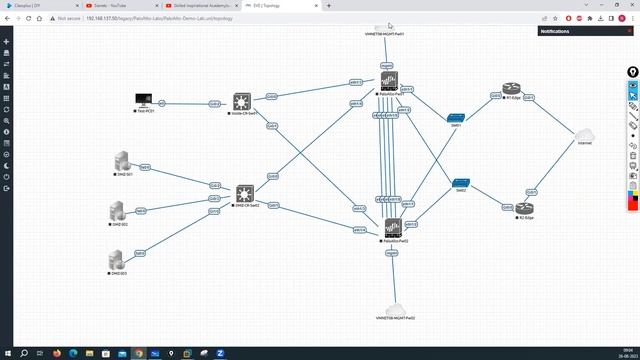Viewport: 640px width, 360px height.
Task: Click the browser home button
Action: [x=39, y=18]
